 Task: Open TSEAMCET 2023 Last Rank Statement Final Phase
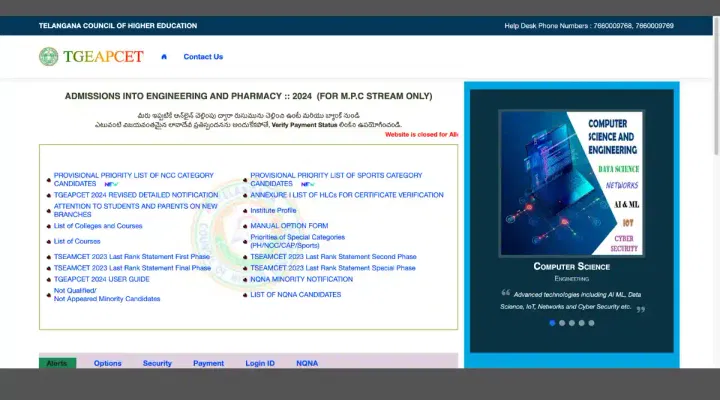[132, 268]
